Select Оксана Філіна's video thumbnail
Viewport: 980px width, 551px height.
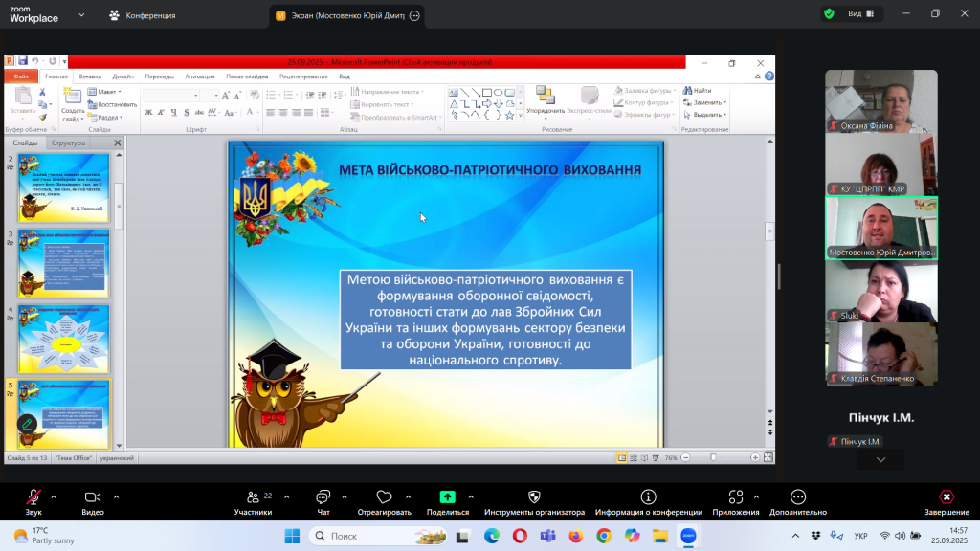pyautogui.click(x=880, y=101)
